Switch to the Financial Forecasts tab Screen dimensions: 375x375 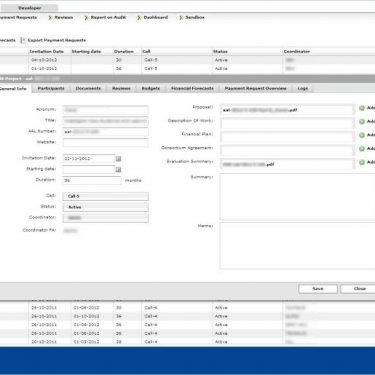pos(192,88)
